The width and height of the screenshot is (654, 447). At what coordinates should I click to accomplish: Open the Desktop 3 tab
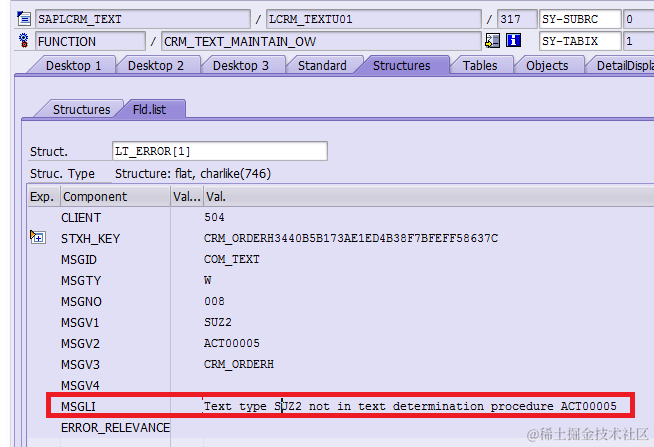(241, 65)
